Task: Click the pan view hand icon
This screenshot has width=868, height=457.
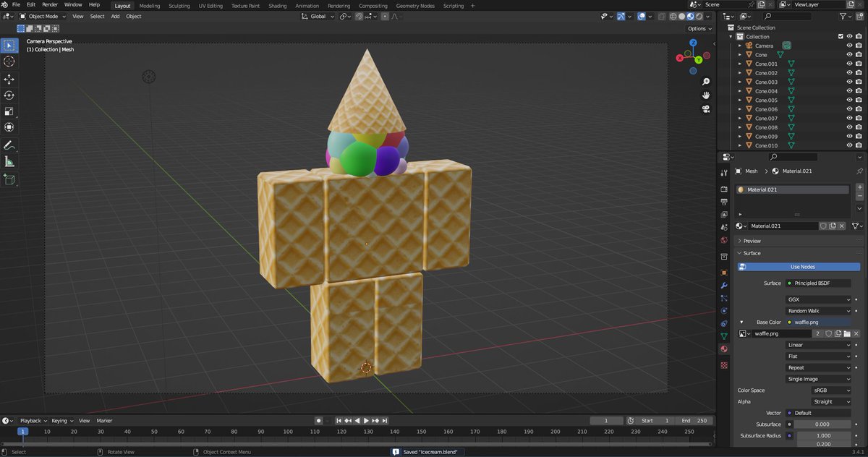Action: coord(706,95)
